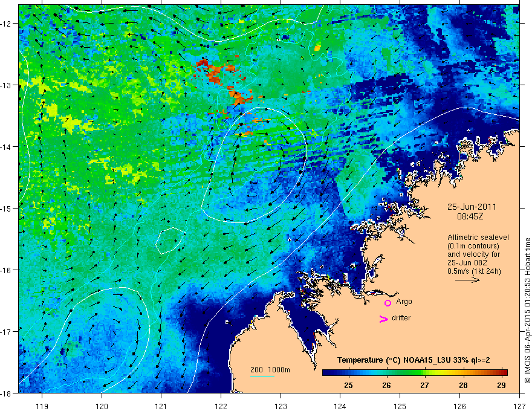532x411 pixels.
Task: Click the cyan bathymetry legend line
Action: 262,376
